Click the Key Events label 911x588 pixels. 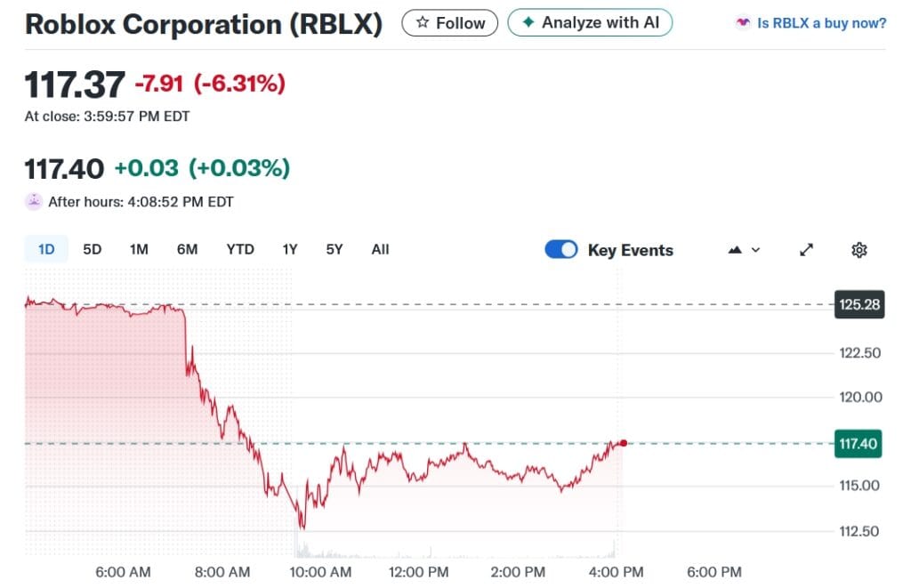[631, 251]
